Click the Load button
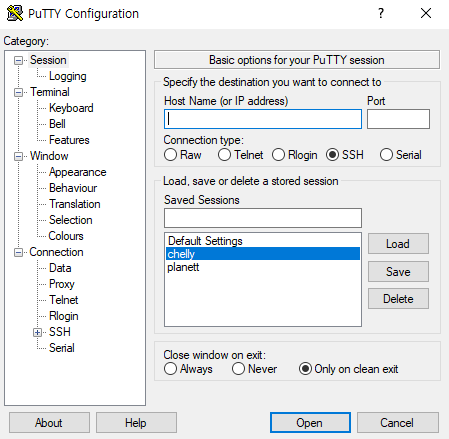This screenshot has width=449, height=439. (398, 244)
